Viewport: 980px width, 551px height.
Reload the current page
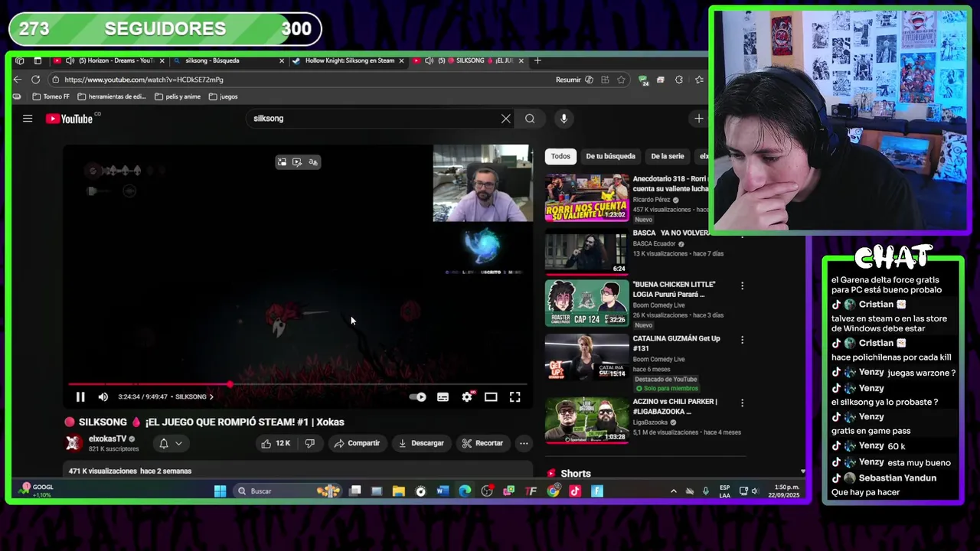(x=35, y=80)
